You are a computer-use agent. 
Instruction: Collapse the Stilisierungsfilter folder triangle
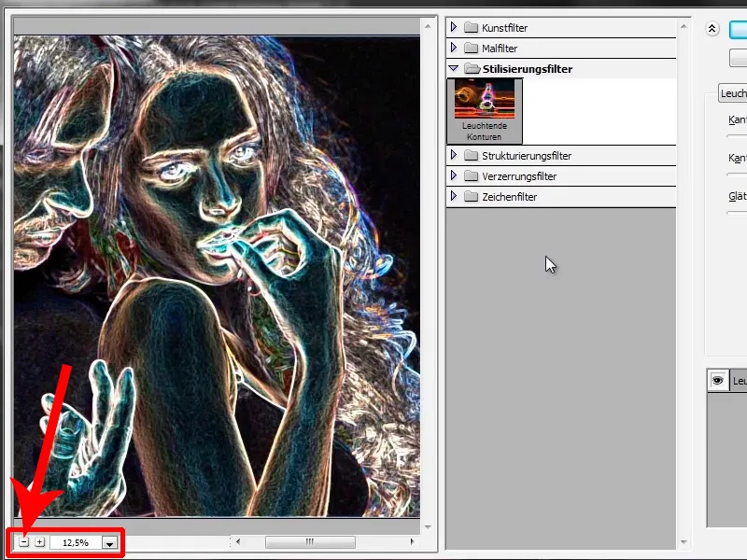tap(454, 68)
